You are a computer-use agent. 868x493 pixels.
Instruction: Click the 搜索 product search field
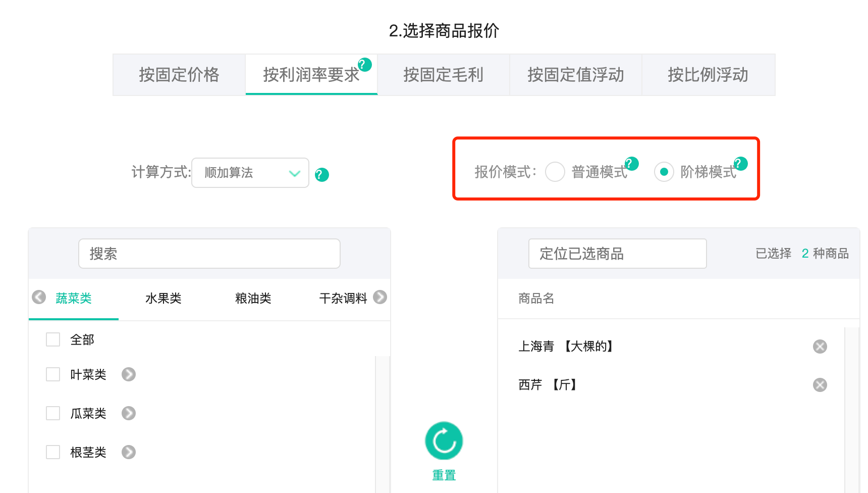pyautogui.click(x=209, y=254)
